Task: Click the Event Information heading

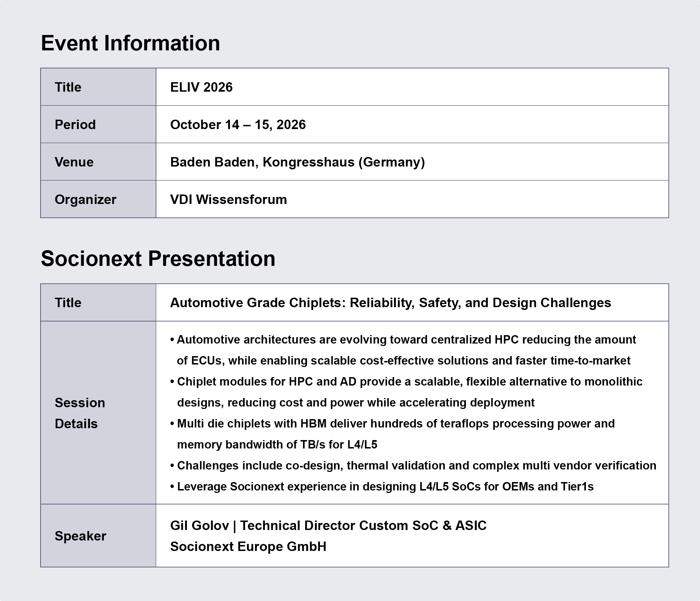Action: (130, 43)
